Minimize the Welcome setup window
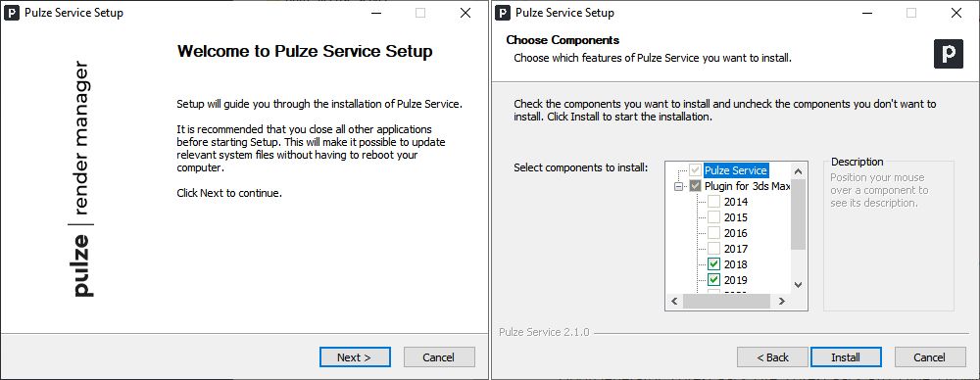This screenshot has height=380, width=980. (x=376, y=13)
